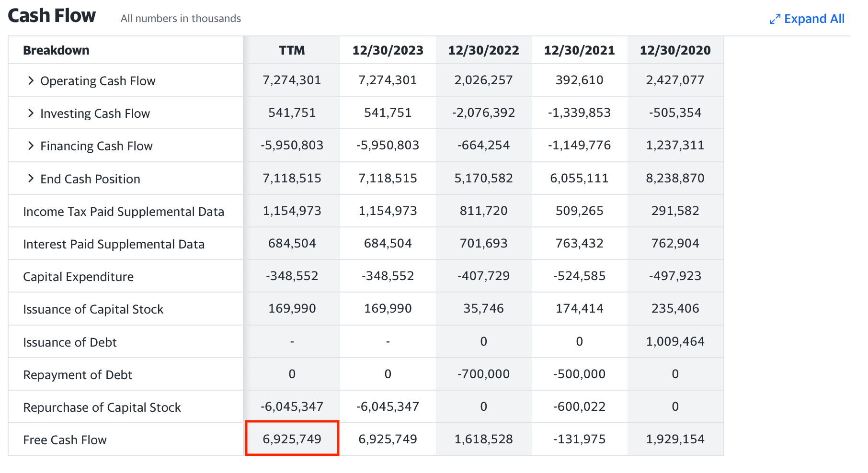Click the Capital Expenditure row label
Screen dimensions: 868x473
click(78, 277)
